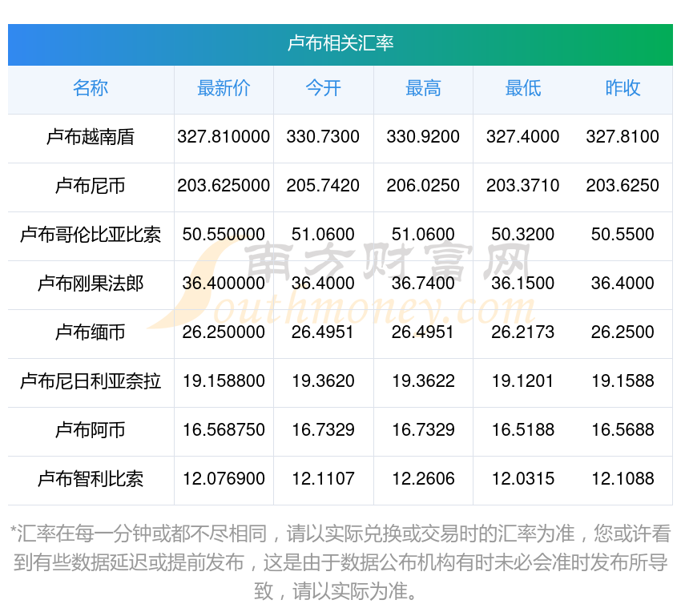Click latest price 203.625000
Image resolution: width=681 pixels, height=616 pixels.
tap(224, 186)
